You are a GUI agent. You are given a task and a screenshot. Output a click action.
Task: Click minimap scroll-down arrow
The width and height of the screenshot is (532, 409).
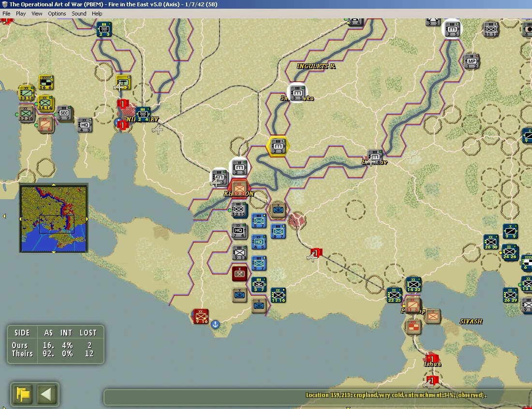point(54,252)
